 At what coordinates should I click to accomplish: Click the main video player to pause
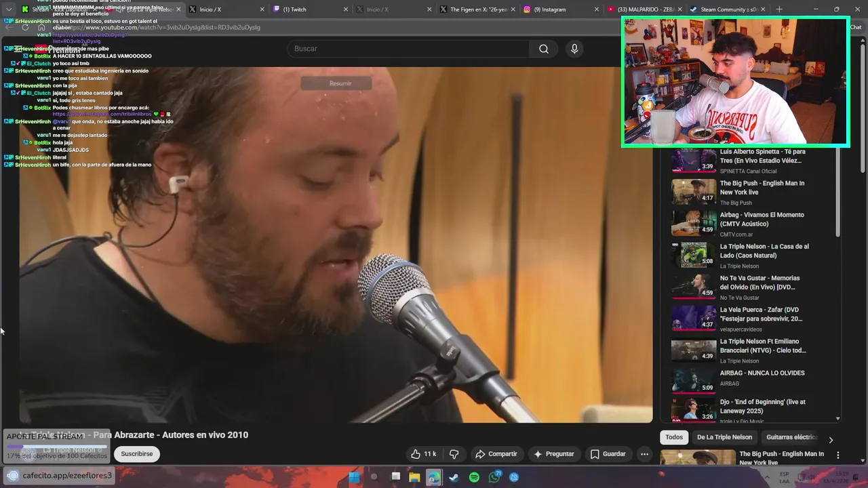[336, 244]
